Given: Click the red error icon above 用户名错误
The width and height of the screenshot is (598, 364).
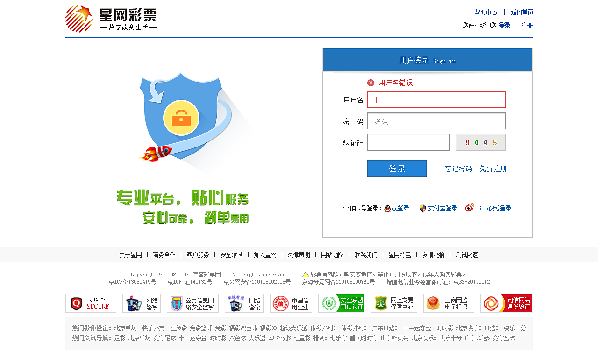Looking at the screenshot, I should point(370,82).
